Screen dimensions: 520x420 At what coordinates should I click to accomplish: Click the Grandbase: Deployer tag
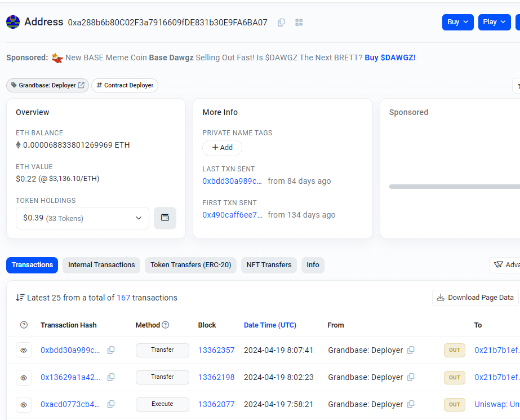click(x=47, y=85)
